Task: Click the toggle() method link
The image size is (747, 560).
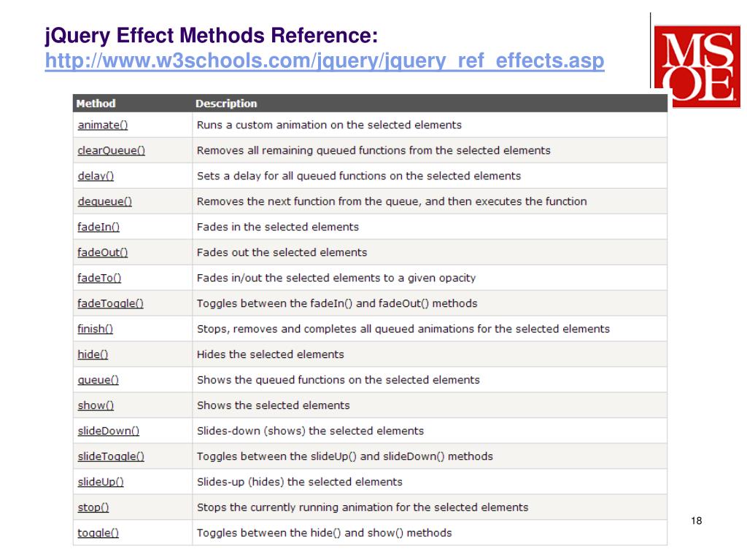Action: tap(98, 533)
